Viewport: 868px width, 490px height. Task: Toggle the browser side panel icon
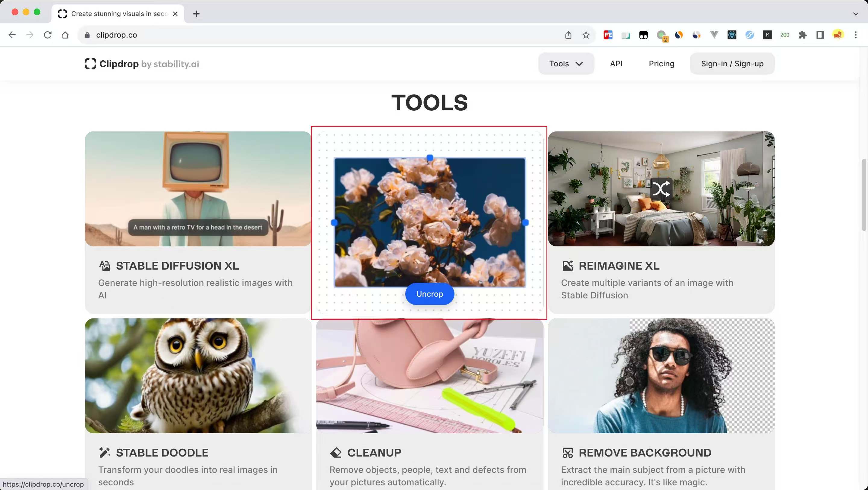click(820, 35)
